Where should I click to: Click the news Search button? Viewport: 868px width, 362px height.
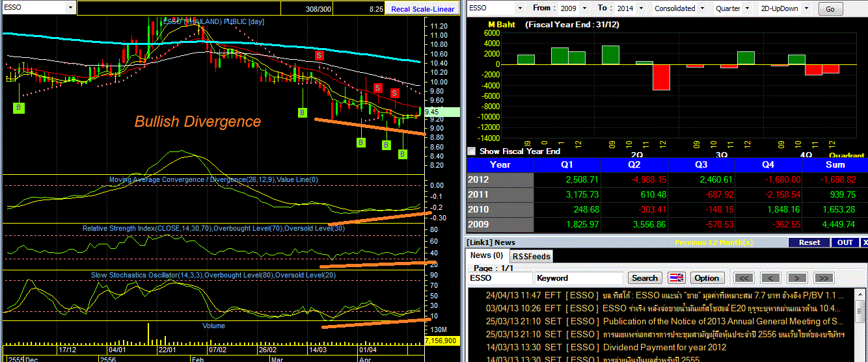point(644,278)
